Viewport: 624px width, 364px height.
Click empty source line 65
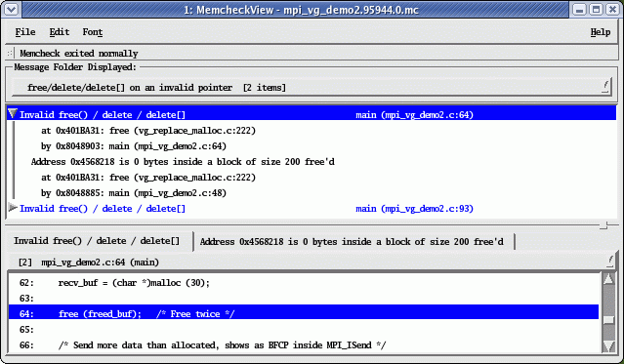[x=304, y=330]
